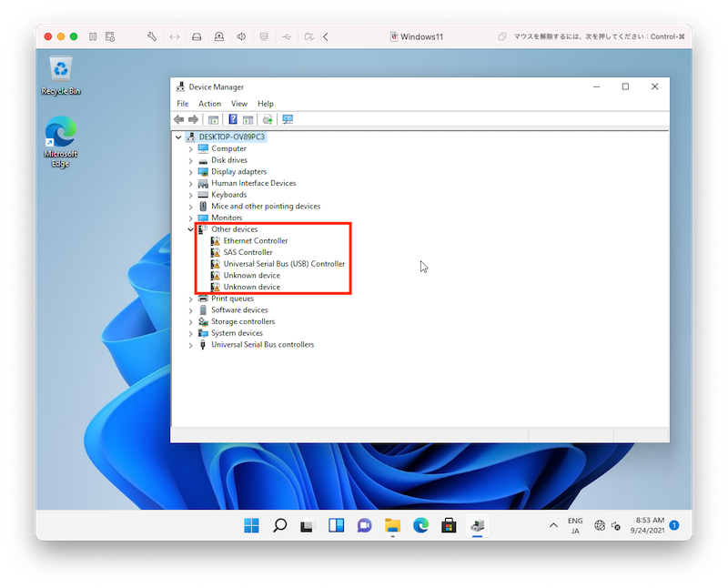
Task: Open the Windows Start button
Action: click(252, 525)
